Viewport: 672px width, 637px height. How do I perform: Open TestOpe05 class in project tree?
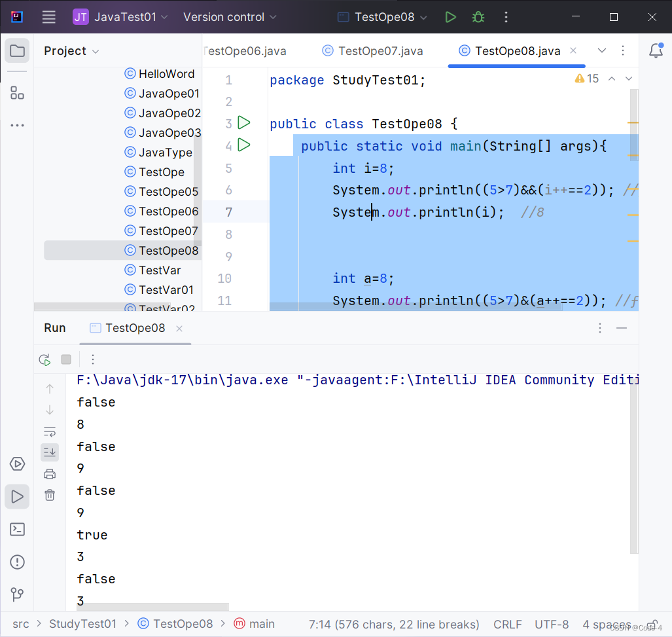(x=162, y=192)
